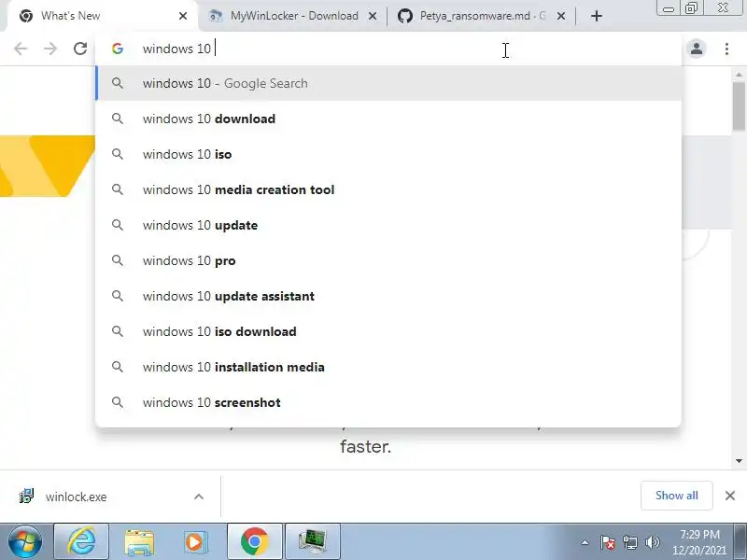Switch to the MyWinLocker - Download tab
747x560 pixels.
(291, 16)
